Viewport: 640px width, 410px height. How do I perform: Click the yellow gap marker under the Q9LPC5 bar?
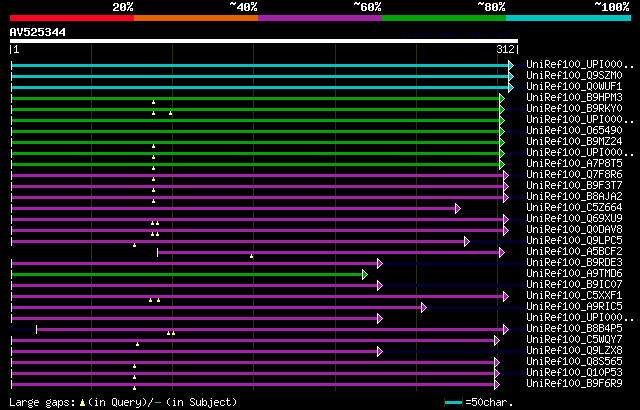tap(134, 245)
